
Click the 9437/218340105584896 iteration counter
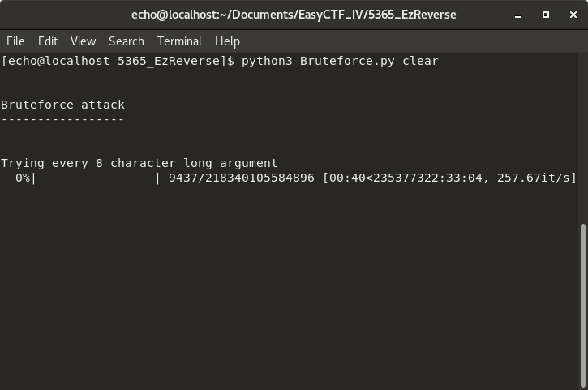[241, 178]
